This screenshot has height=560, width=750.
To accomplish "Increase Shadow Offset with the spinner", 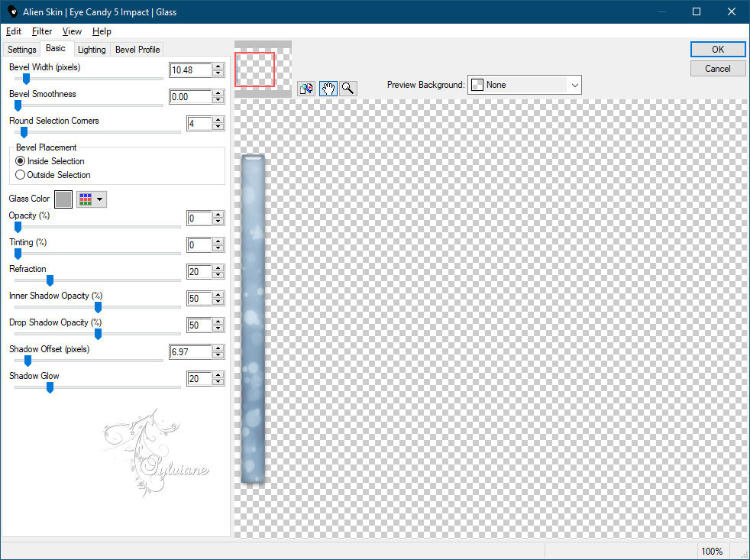I will coord(218,348).
